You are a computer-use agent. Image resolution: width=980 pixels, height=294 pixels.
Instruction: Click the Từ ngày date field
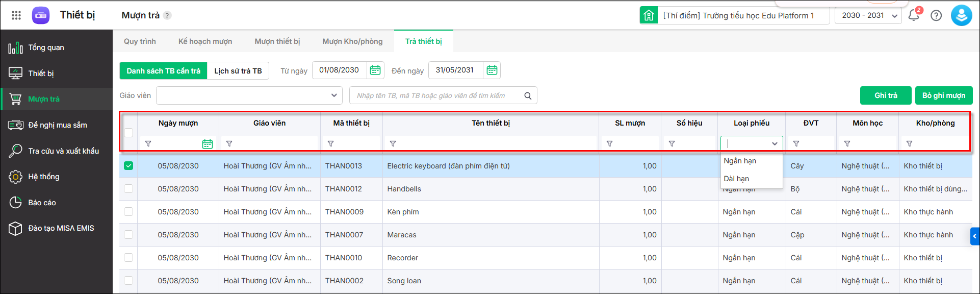point(340,70)
